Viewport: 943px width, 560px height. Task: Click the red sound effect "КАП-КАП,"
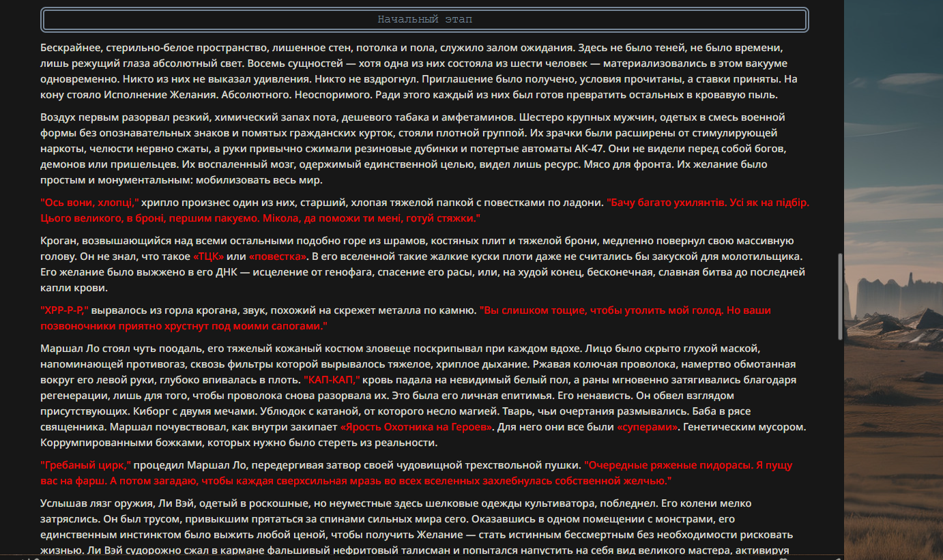[x=332, y=380]
